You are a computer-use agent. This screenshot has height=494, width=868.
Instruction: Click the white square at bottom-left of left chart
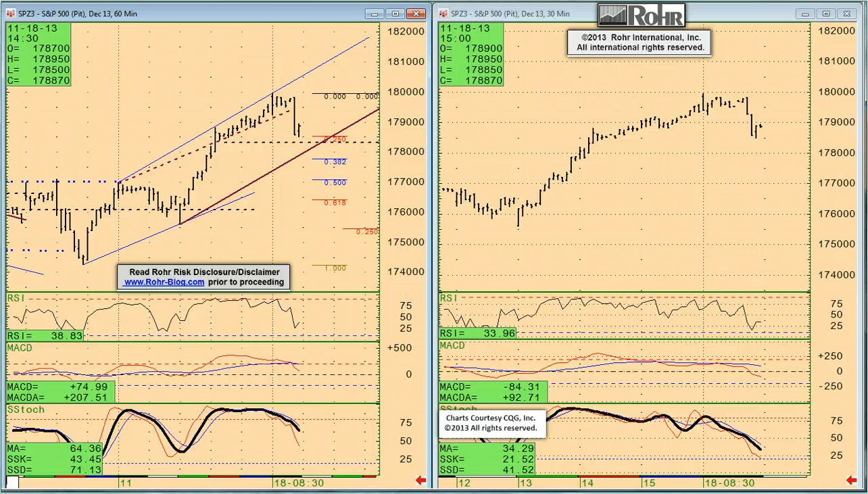[12, 483]
